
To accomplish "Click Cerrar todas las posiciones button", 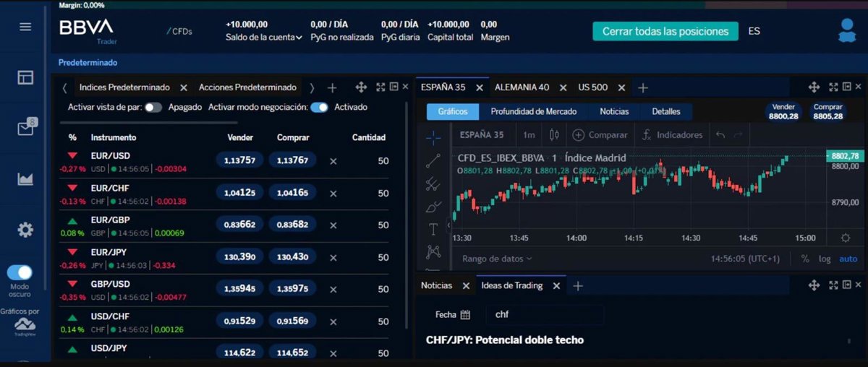I will (x=665, y=31).
